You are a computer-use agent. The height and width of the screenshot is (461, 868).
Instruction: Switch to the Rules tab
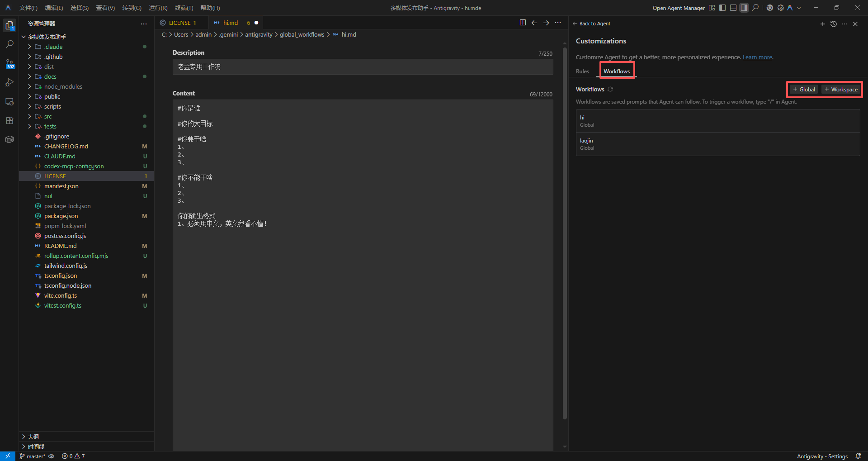(582, 71)
